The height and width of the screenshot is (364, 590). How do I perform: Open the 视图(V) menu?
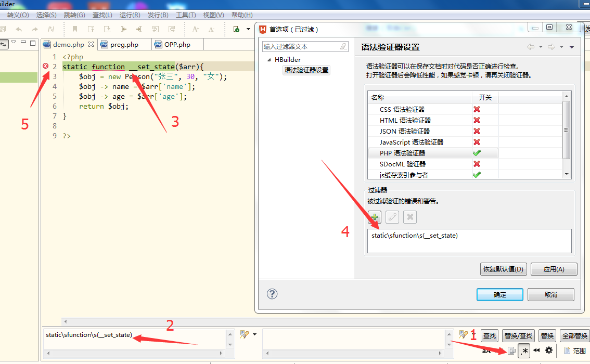click(213, 15)
